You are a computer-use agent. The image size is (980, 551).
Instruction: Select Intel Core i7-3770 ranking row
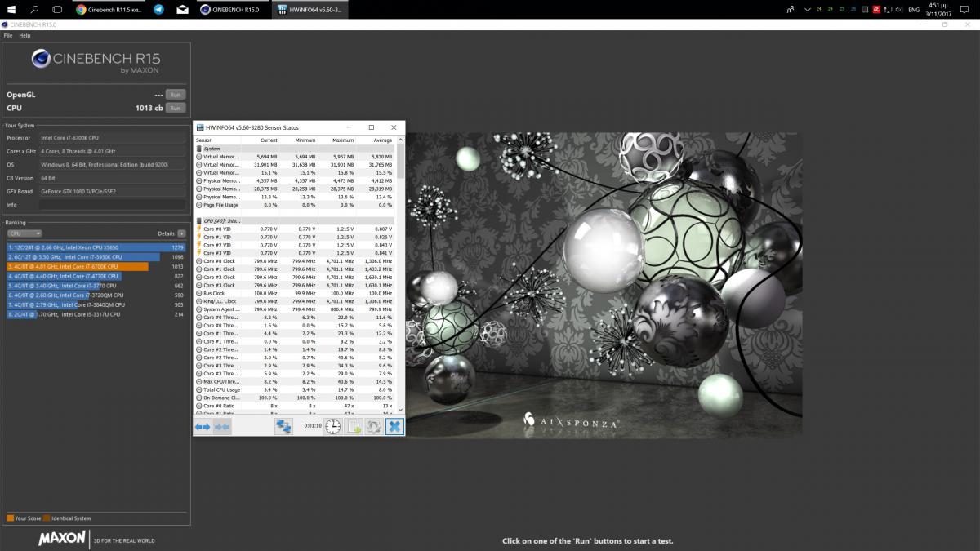point(96,286)
